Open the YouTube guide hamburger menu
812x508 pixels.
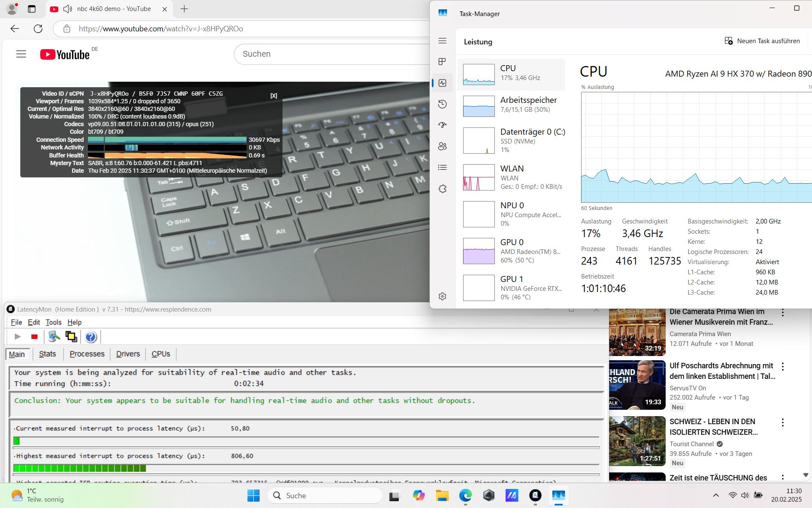pos(21,54)
